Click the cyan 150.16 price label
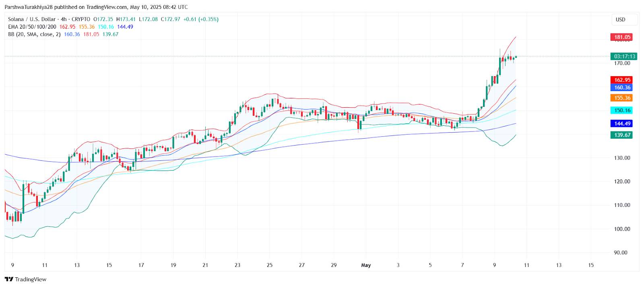This screenshot has height=287, width=644. click(x=621, y=110)
